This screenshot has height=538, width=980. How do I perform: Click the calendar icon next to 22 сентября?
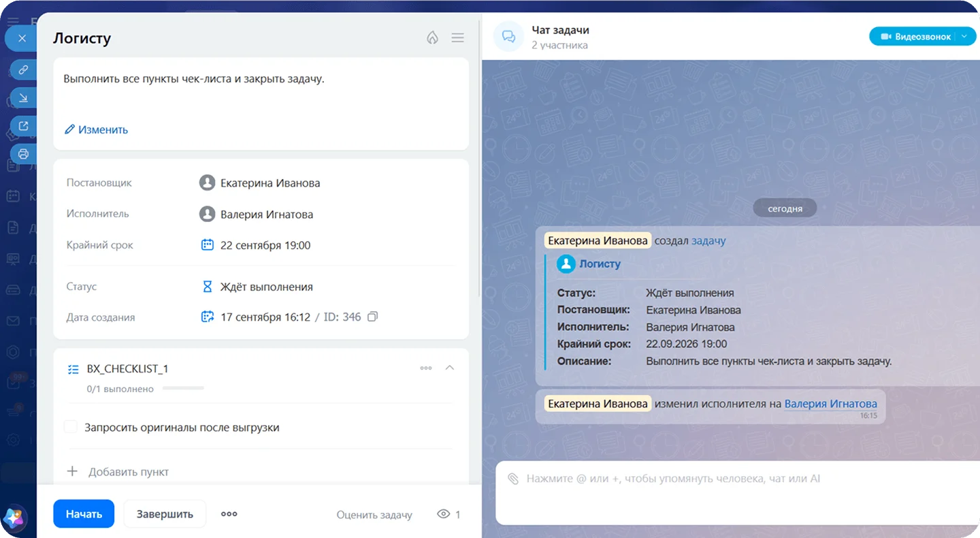(x=208, y=245)
